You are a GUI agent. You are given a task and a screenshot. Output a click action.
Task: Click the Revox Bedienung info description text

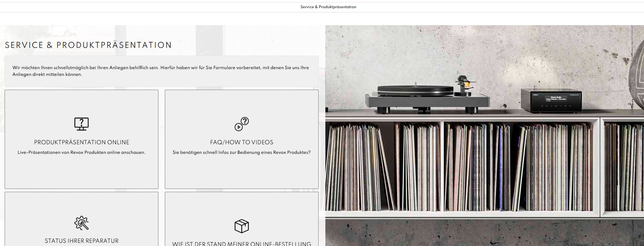[242, 152]
